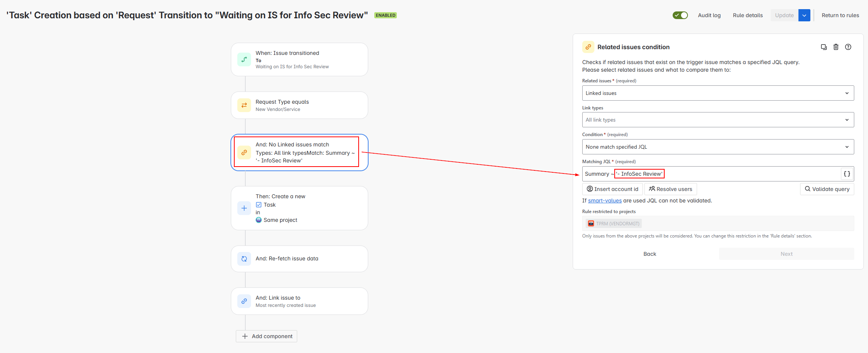Select the And: Link issue to card

pos(300,301)
